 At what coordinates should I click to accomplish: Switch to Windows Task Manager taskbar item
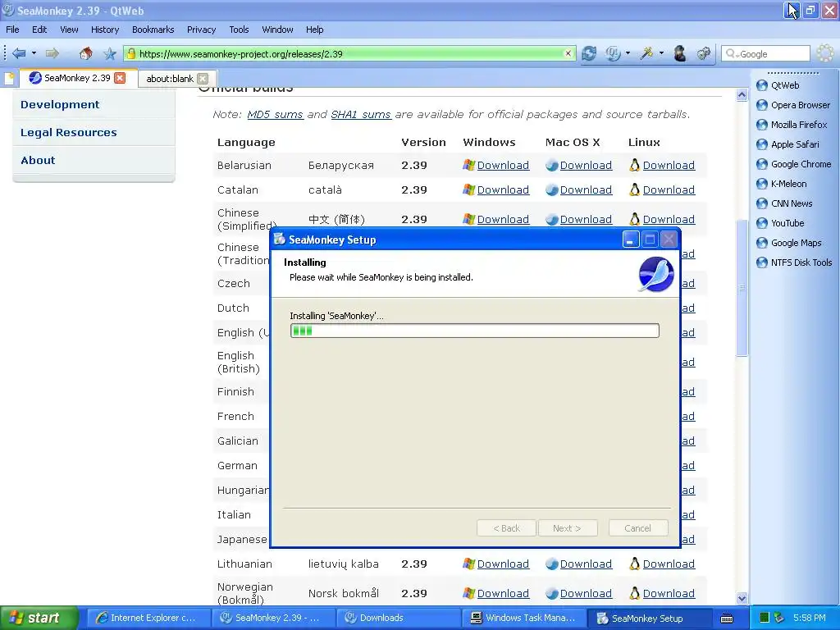524,618
